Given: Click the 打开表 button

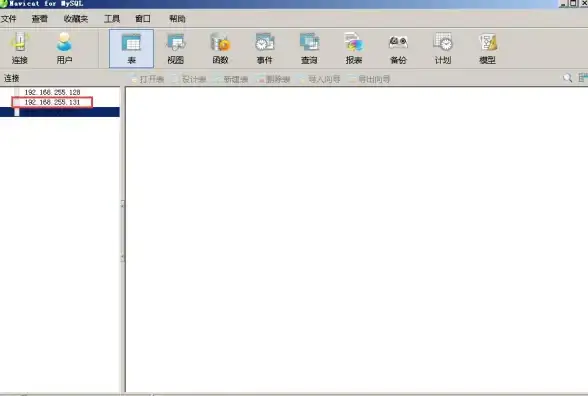Looking at the screenshot, I should pos(147,79).
